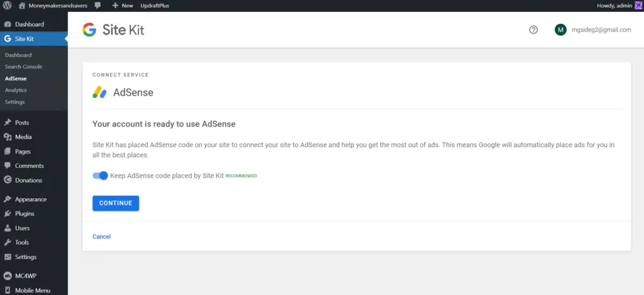The height and width of the screenshot is (295, 644).
Task: Click the Tools wrench icon
Action: (x=8, y=242)
